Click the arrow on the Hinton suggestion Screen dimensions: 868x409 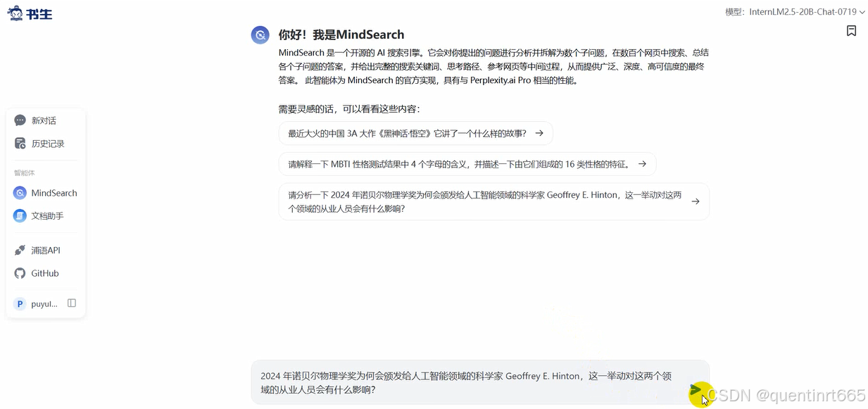tap(696, 201)
